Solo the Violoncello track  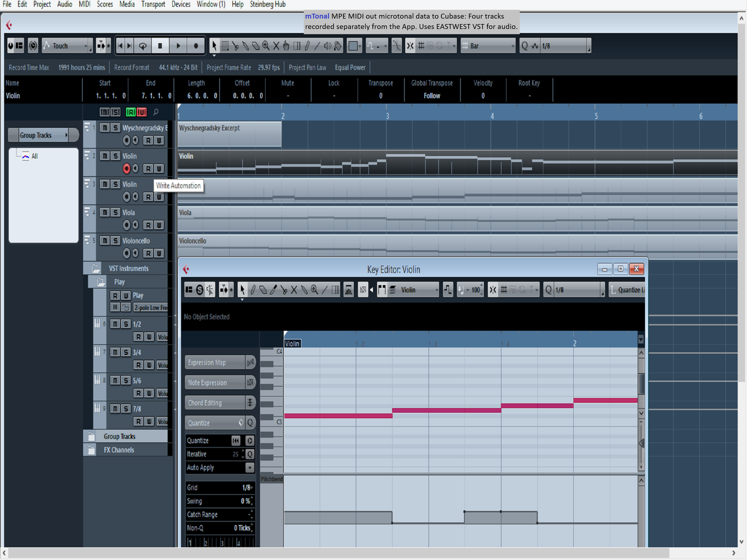point(115,240)
